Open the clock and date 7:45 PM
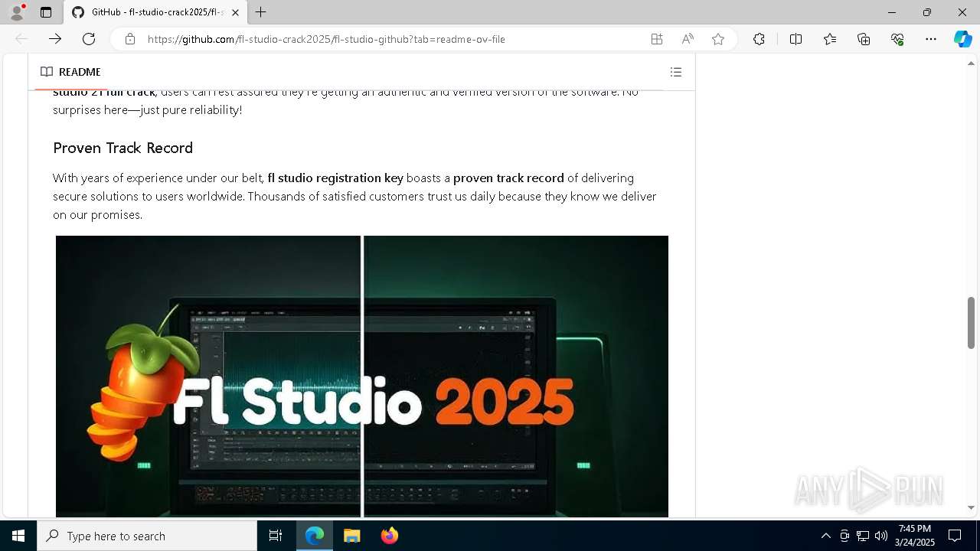 coord(915,536)
